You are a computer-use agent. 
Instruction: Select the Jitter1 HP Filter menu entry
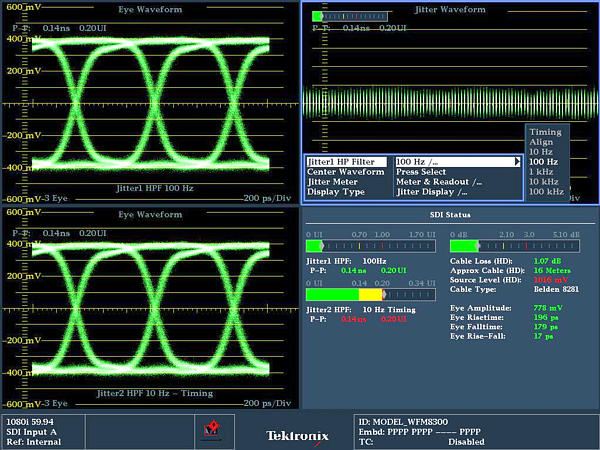(340, 161)
